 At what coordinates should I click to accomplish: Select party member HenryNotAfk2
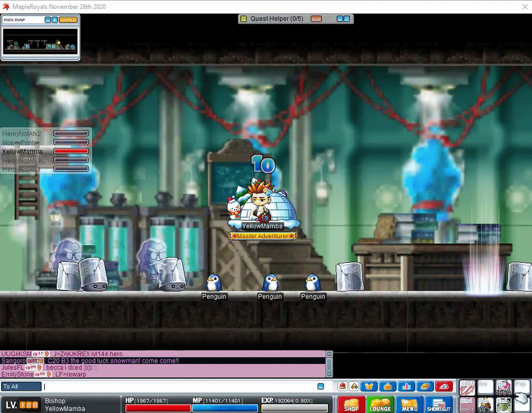pos(21,134)
